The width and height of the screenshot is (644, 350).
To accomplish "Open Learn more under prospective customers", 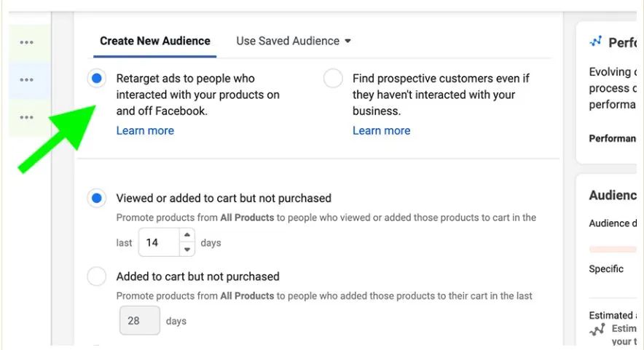I will click(x=381, y=131).
